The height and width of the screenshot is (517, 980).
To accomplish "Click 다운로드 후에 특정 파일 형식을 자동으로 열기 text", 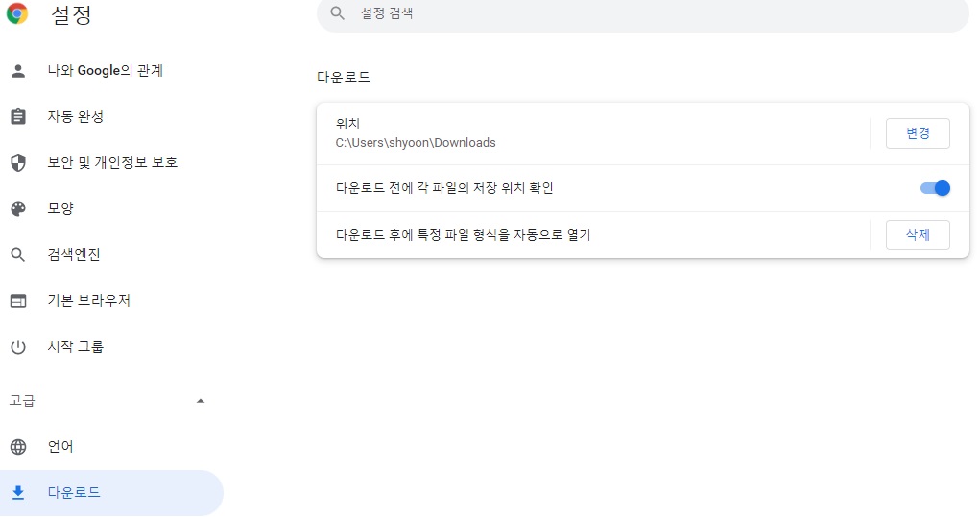I will click(464, 235).
